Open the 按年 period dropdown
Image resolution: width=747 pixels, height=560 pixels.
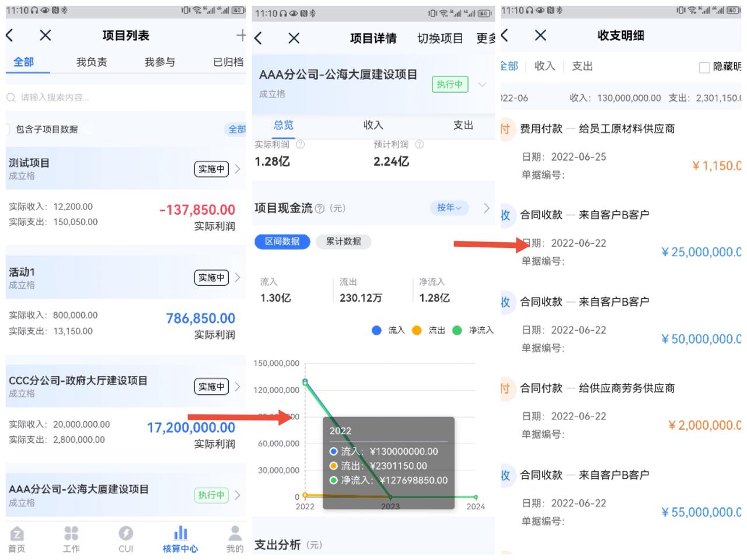tap(449, 208)
